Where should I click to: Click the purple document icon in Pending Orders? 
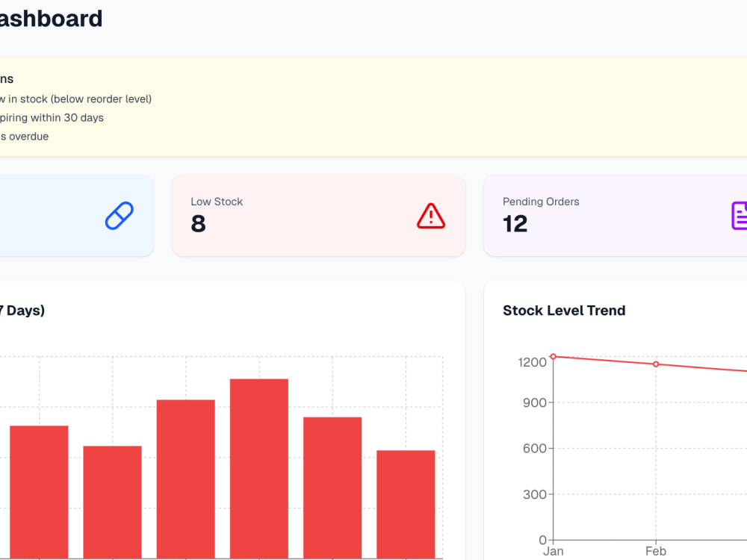point(739,216)
